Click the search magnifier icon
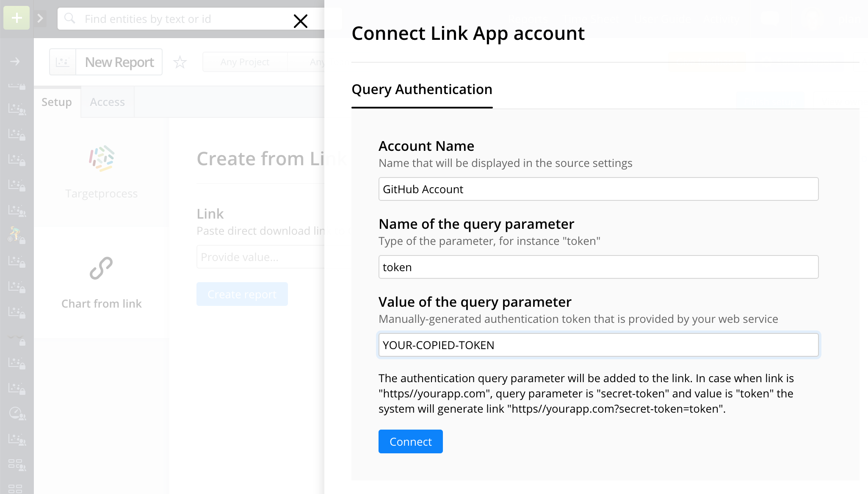 pyautogui.click(x=70, y=19)
